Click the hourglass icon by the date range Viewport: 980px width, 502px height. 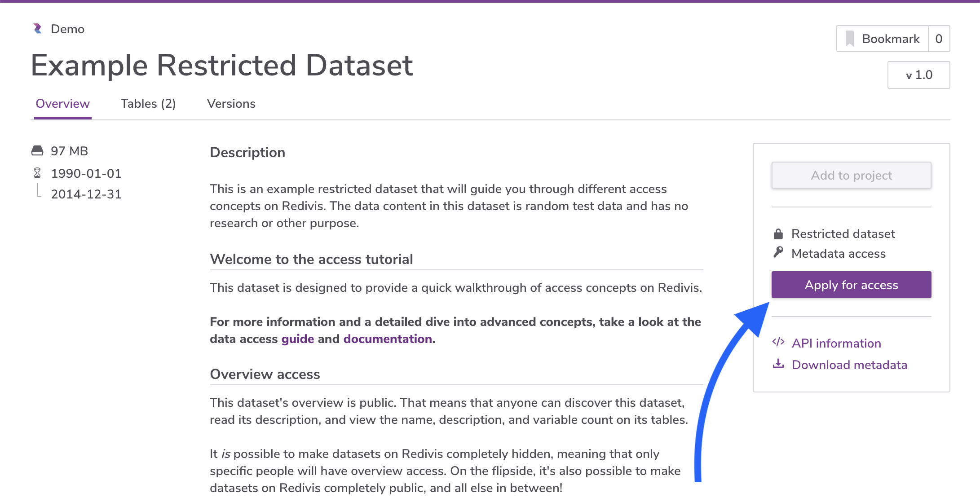tap(37, 173)
